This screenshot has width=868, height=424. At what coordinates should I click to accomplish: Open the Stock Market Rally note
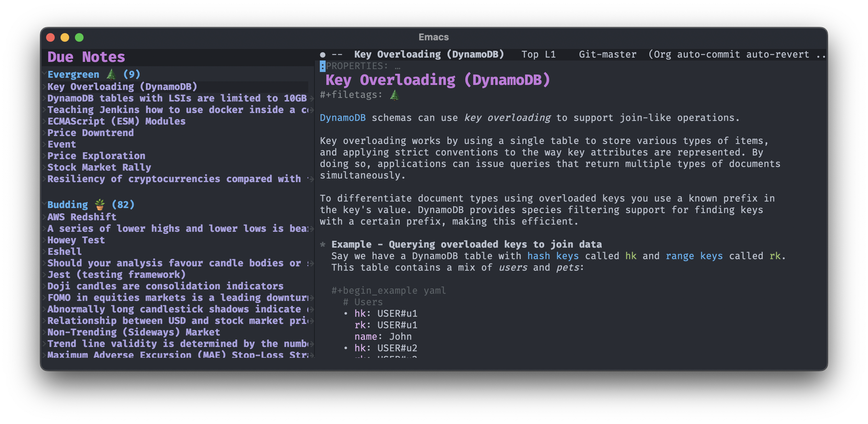pos(99,167)
